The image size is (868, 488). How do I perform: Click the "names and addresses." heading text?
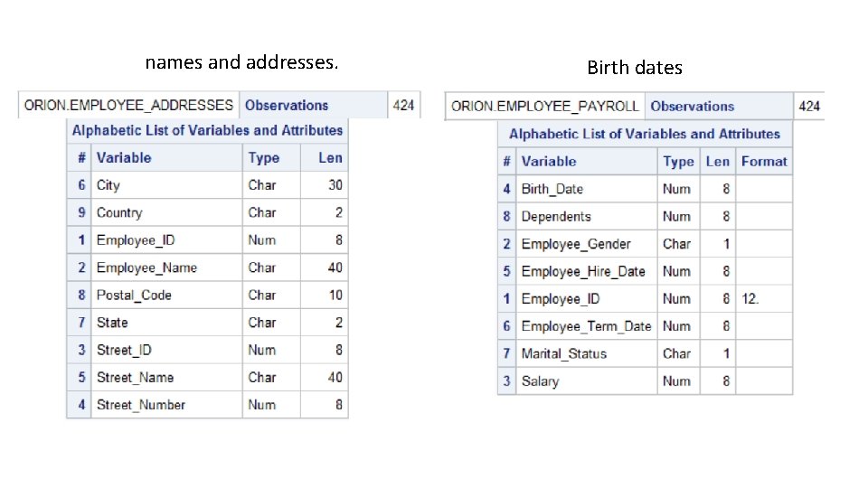coord(242,63)
